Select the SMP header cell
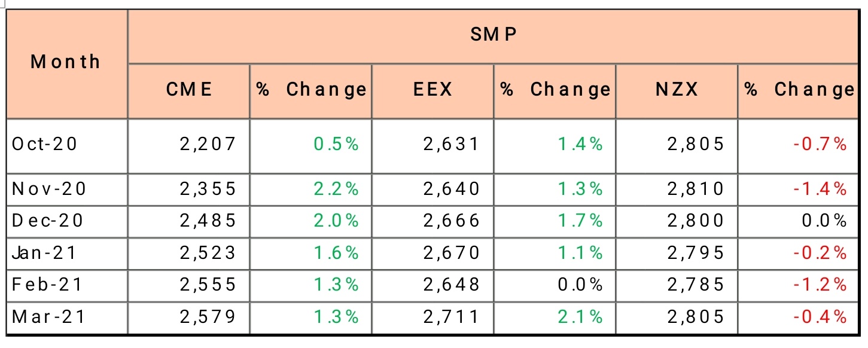 point(494,35)
